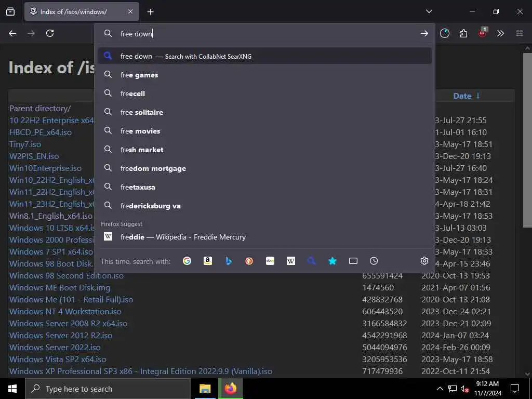Click the circular blue toolbar extension icon
This screenshot has width=532, height=399.
pyautogui.click(x=445, y=33)
